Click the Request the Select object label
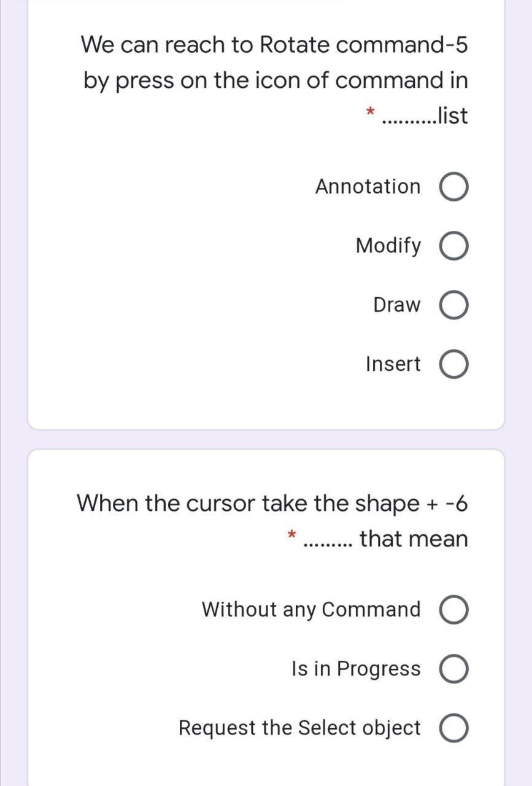 click(299, 728)
